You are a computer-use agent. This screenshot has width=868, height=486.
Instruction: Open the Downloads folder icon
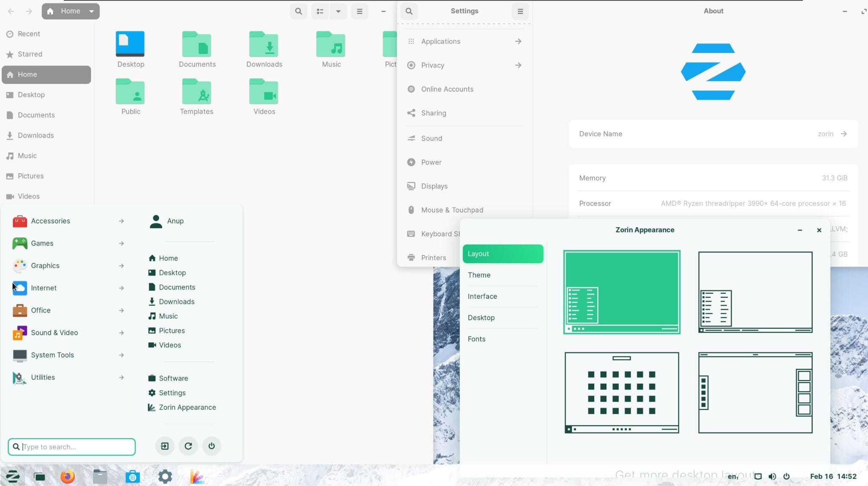click(264, 45)
